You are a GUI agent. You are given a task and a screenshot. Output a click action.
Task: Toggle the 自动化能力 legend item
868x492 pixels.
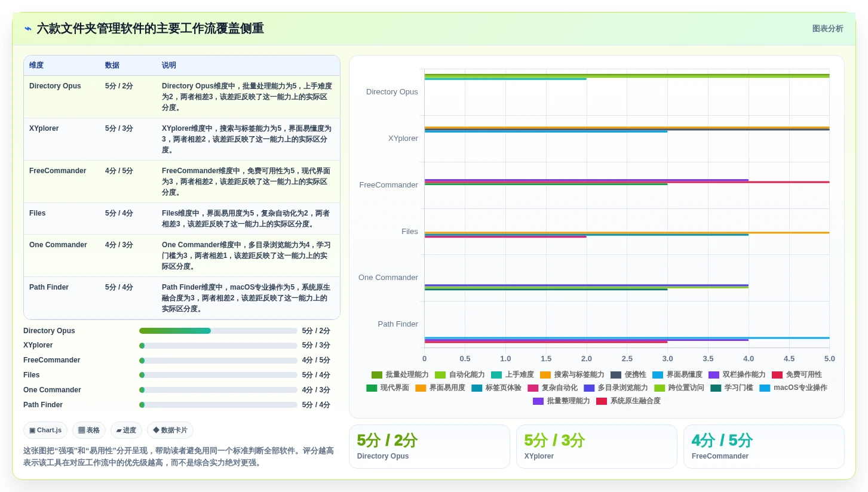pos(460,375)
